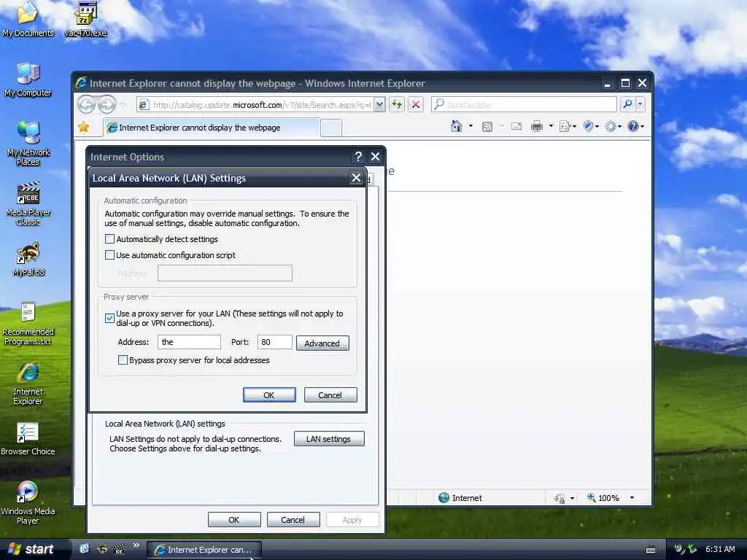Select Media Player Classic shortcut
The image size is (747, 560).
28,204
